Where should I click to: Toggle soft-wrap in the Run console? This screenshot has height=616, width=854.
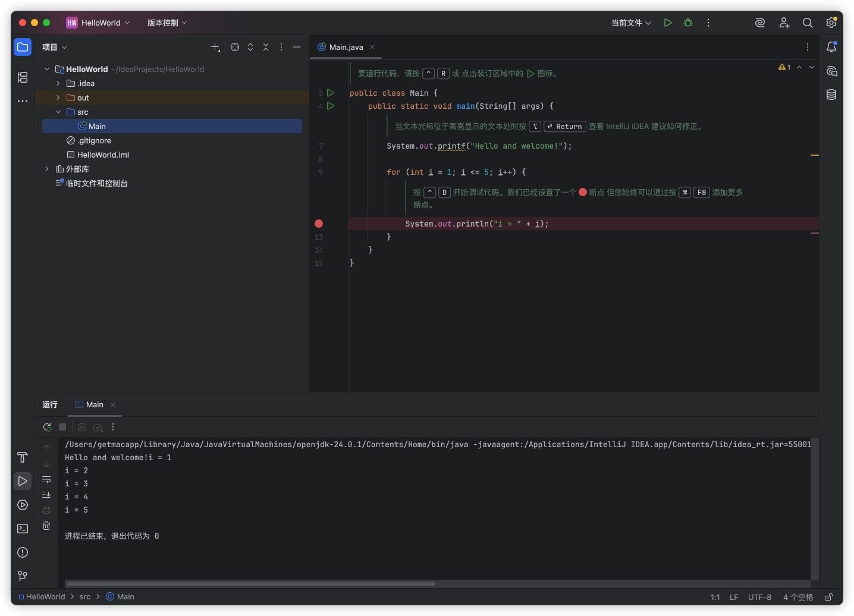pyautogui.click(x=46, y=480)
